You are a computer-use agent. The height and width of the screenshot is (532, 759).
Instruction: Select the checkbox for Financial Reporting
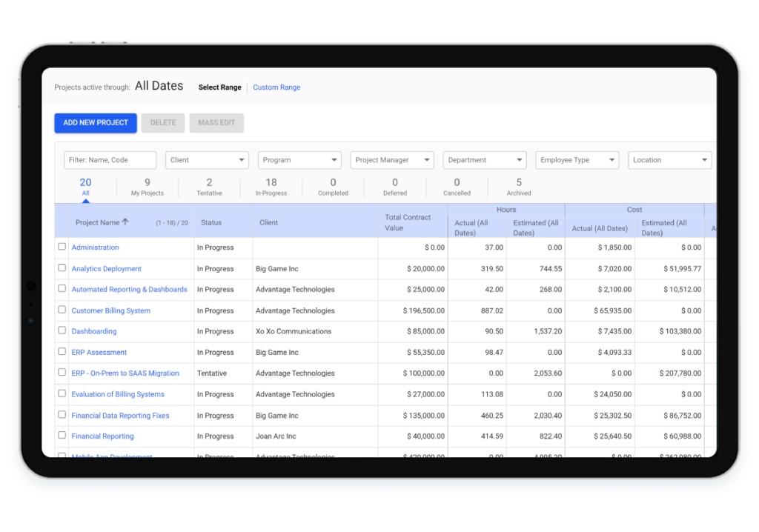(62, 436)
